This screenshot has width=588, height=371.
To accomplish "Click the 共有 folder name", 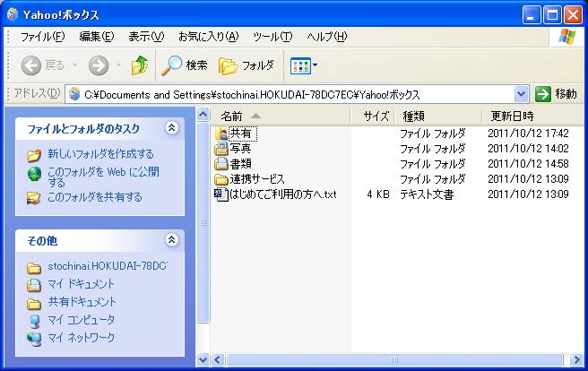I will pos(243,134).
